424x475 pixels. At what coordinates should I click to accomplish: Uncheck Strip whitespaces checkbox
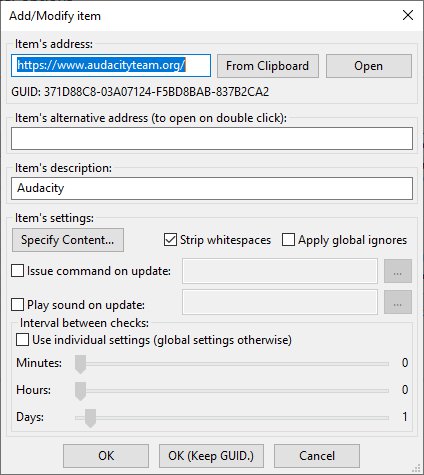(170, 240)
